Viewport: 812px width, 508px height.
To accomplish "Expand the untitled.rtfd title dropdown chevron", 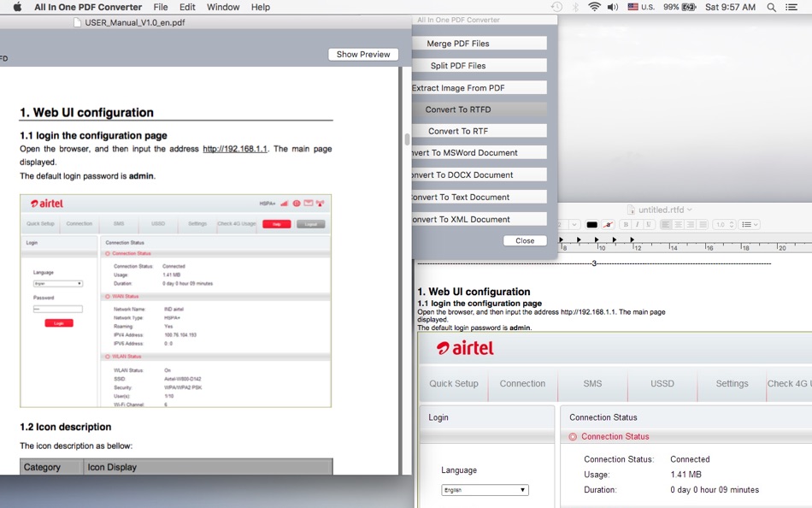I will click(689, 210).
